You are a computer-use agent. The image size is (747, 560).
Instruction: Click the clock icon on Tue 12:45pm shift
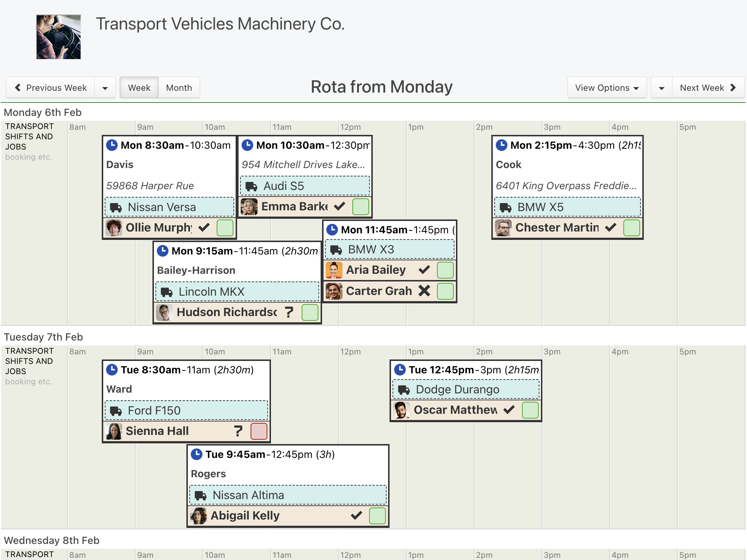400,370
